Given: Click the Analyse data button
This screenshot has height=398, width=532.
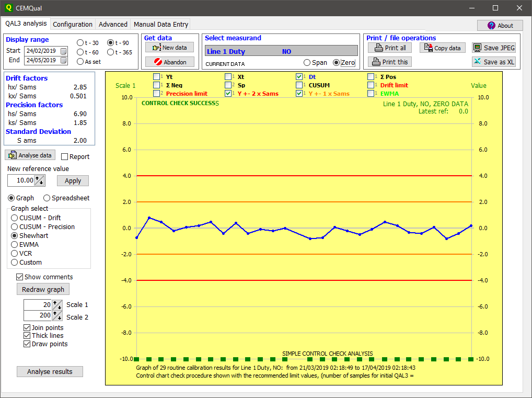Looking at the screenshot, I should (30, 155).
